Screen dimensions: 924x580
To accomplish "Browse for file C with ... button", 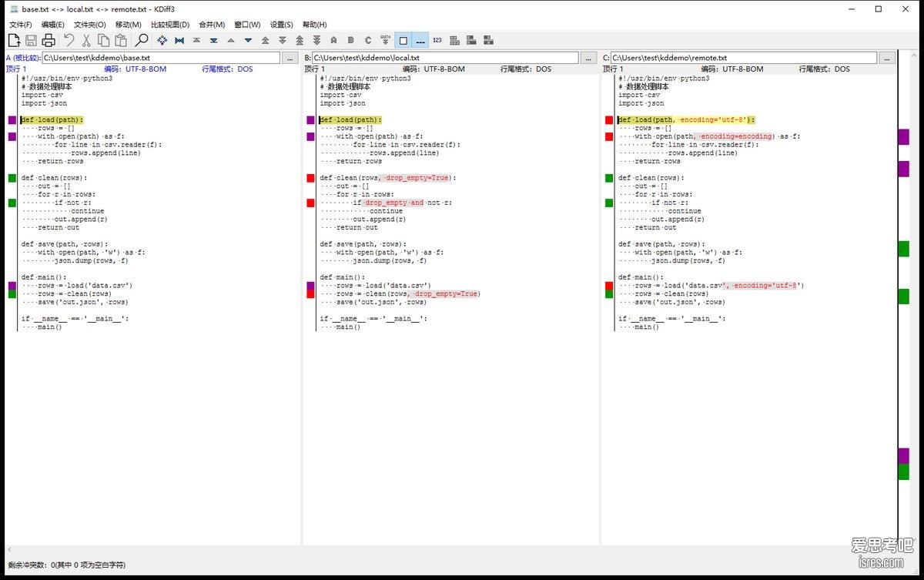I will coord(887,58).
